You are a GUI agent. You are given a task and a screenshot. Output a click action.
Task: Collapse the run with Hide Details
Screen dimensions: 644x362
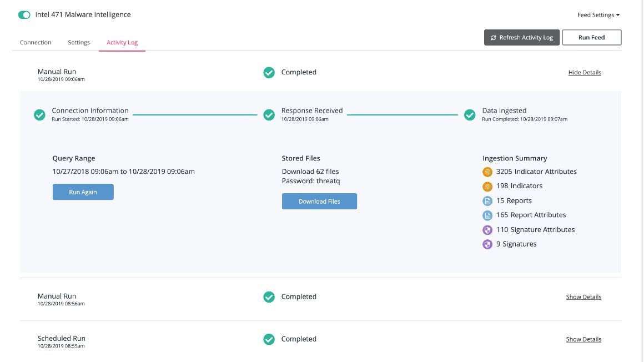[585, 73]
